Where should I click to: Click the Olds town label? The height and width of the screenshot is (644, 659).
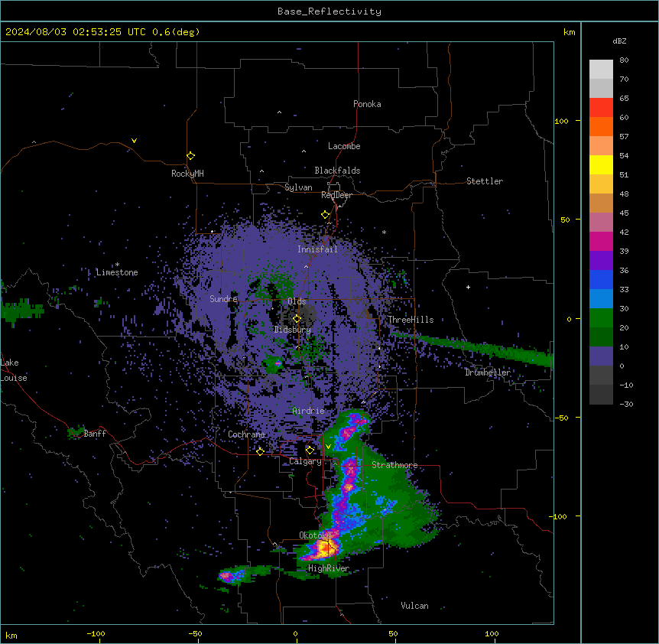coord(297,301)
